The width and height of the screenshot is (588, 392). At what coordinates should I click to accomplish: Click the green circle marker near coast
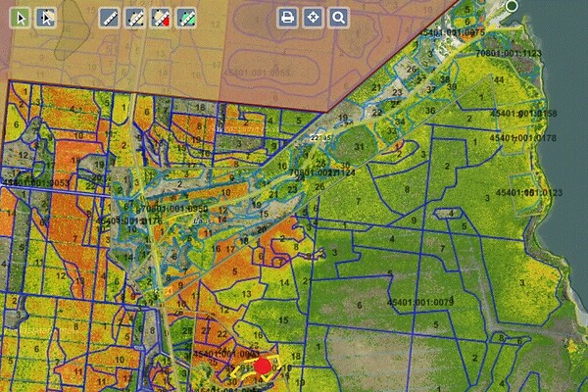coord(512,6)
